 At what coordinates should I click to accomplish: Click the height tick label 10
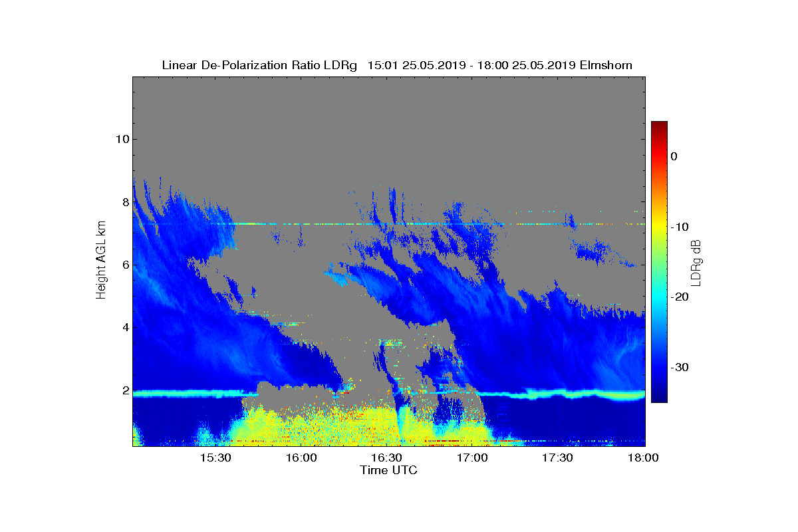pos(122,139)
